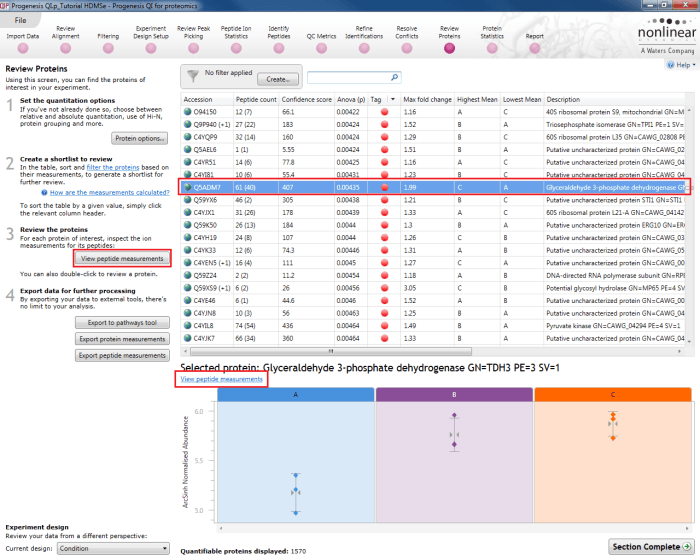Click the Section Complete button
The image size is (700, 560).
tap(651, 547)
